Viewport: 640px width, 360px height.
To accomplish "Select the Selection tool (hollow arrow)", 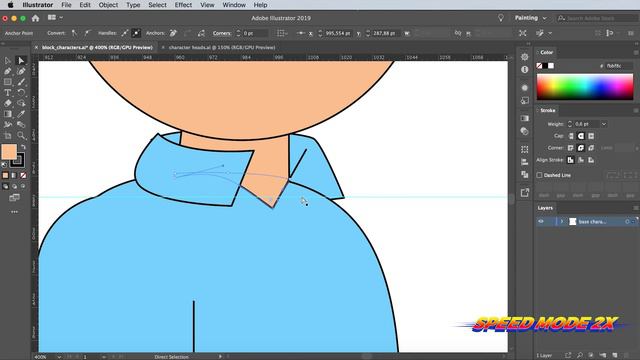I will point(7,61).
